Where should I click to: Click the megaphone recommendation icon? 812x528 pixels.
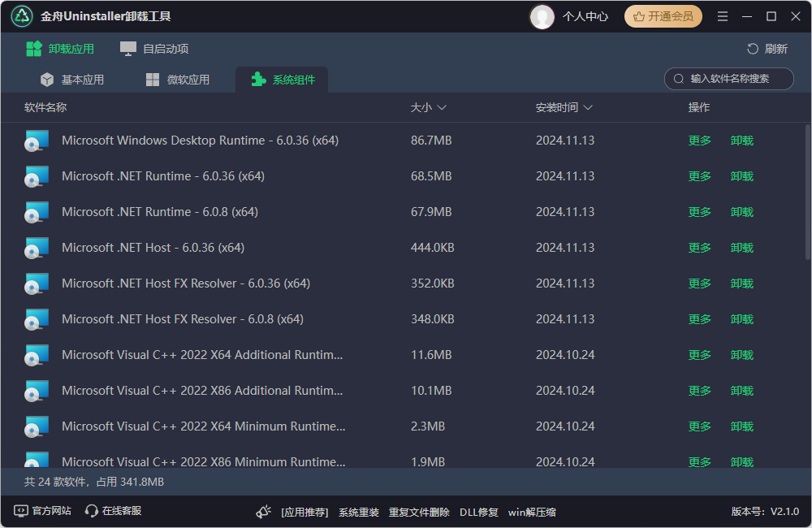click(264, 512)
